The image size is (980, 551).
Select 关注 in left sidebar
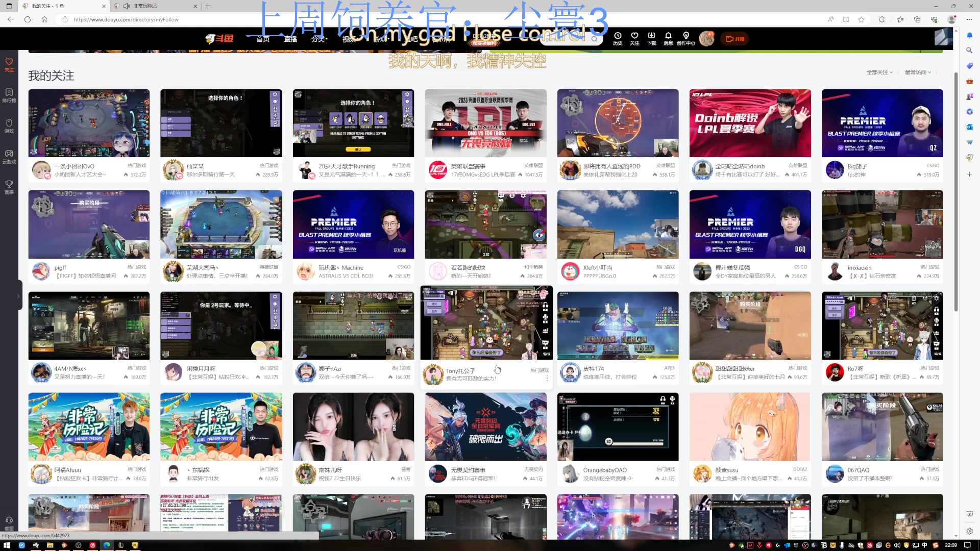[9, 65]
